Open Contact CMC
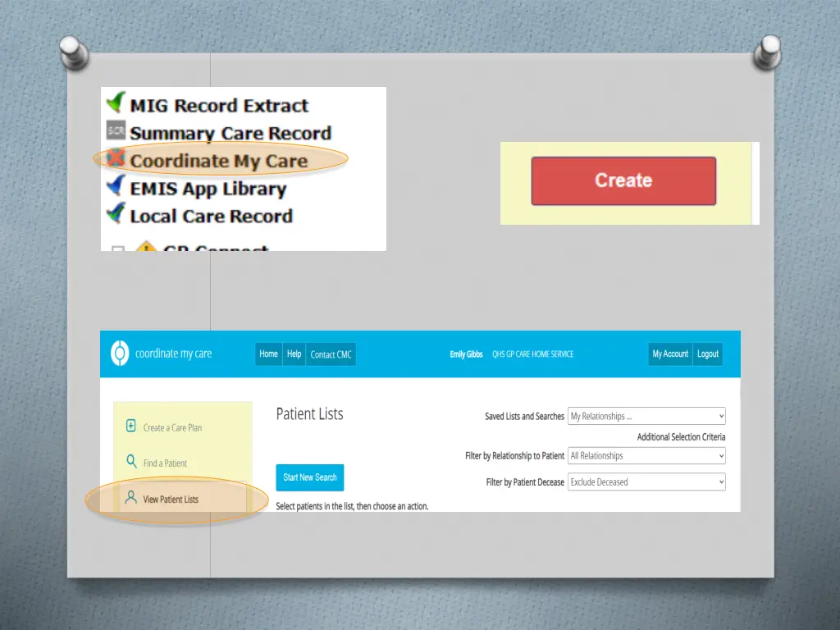Image resolution: width=840 pixels, height=630 pixels. [x=331, y=354]
